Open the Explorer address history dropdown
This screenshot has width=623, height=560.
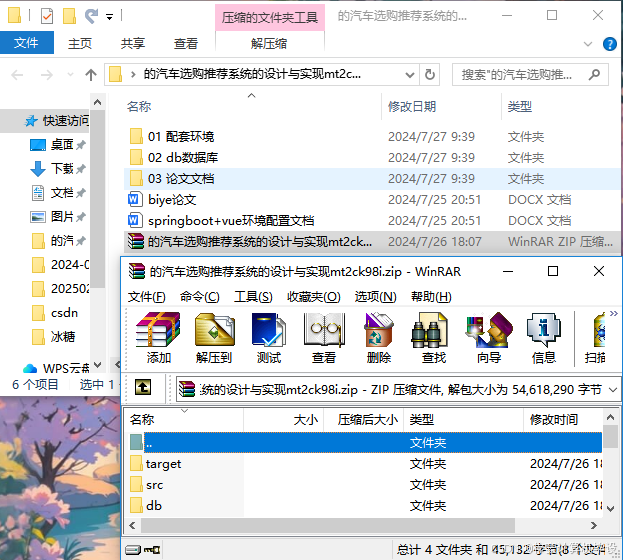tap(410, 74)
